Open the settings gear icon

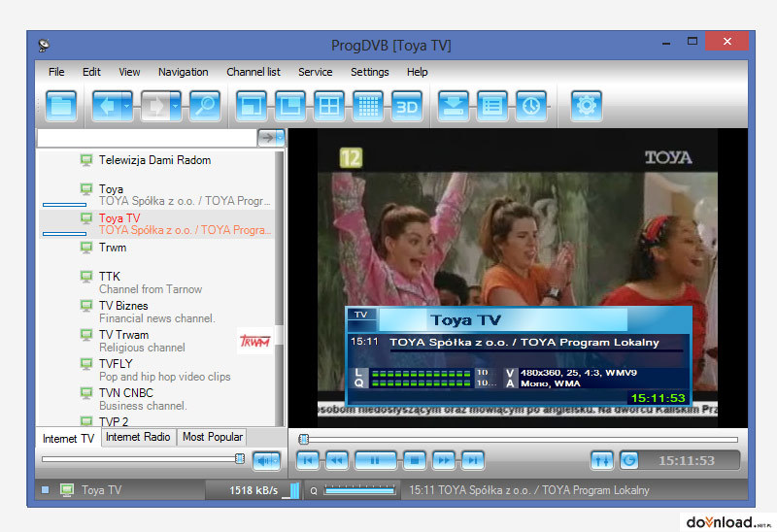coord(587,106)
